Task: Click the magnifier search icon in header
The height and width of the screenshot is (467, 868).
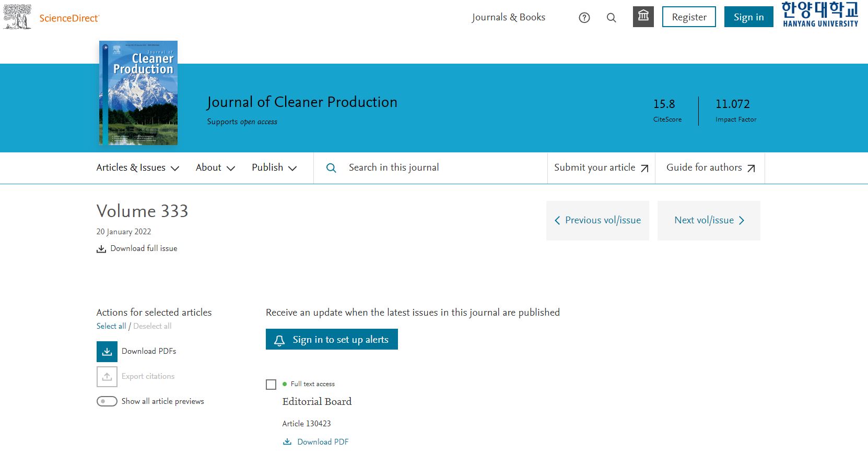Action: click(x=612, y=18)
